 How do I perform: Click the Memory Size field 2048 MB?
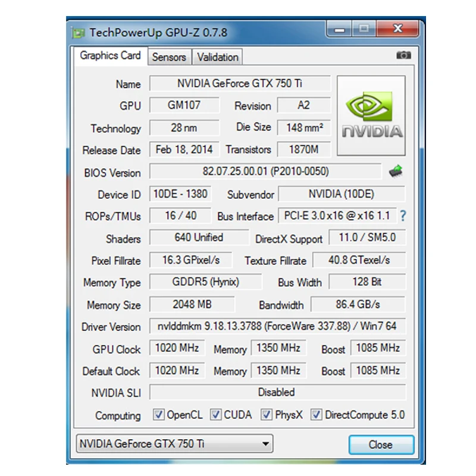192,305
